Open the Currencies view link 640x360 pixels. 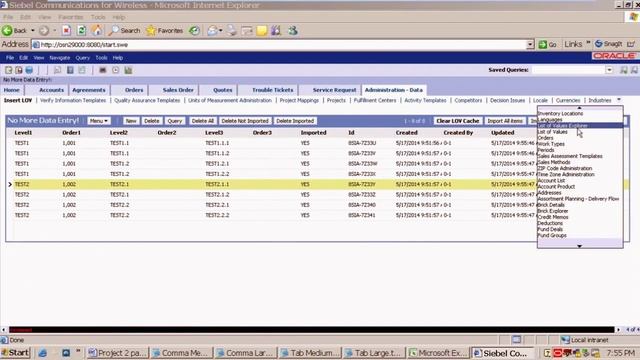[568, 100]
